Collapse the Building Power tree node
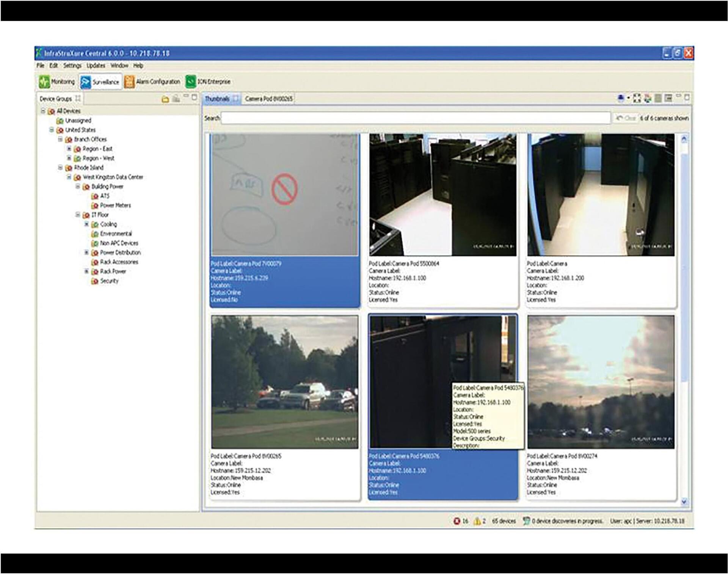This screenshot has width=728, height=574. pos(78,186)
